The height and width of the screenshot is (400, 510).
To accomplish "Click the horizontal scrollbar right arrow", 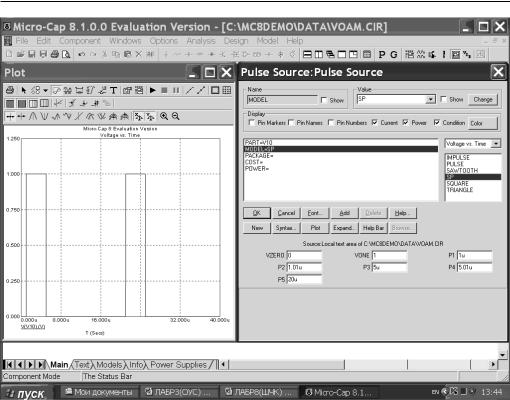I will click(493, 364).
